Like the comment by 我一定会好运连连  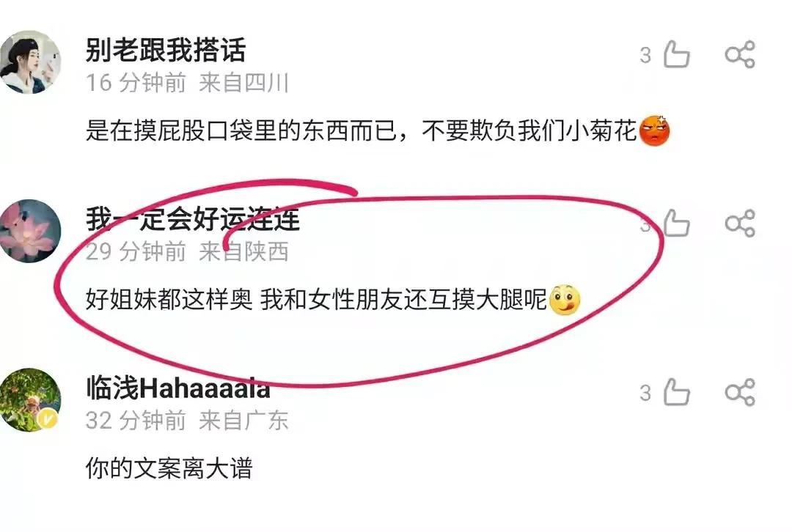point(676,223)
